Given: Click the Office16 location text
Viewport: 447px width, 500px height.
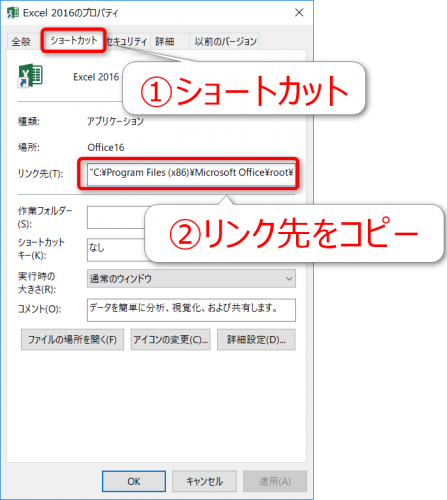Looking at the screenshot, I should (x=106, y=147).
